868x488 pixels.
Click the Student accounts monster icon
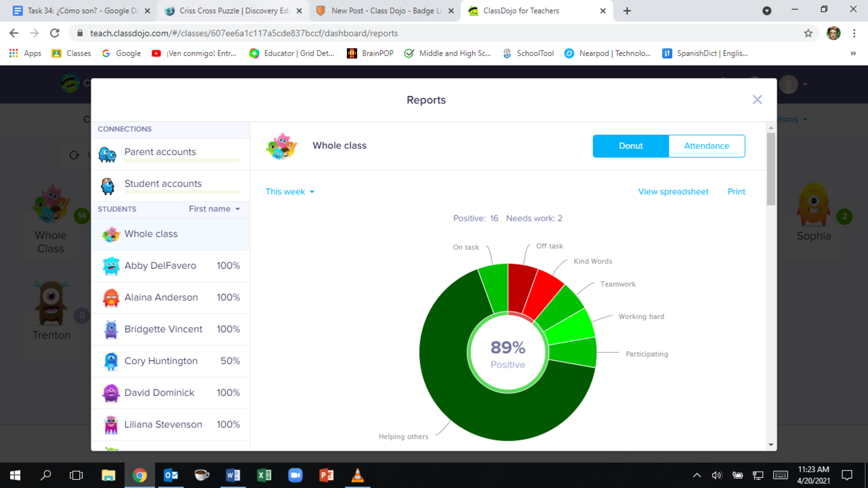click(x=107, y=186)
